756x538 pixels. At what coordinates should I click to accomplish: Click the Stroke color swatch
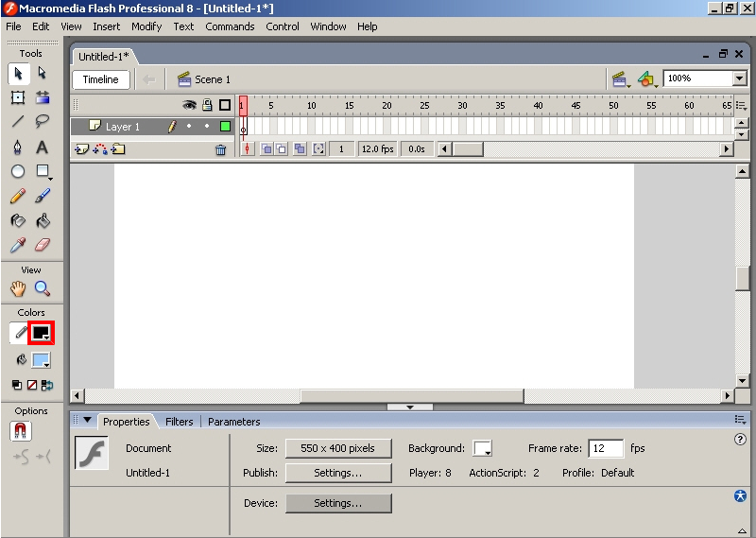[x=41, y=333]
